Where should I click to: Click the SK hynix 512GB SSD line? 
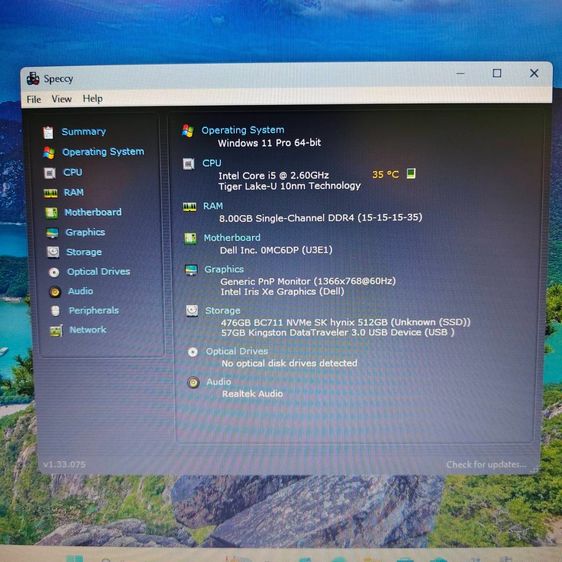346,322
